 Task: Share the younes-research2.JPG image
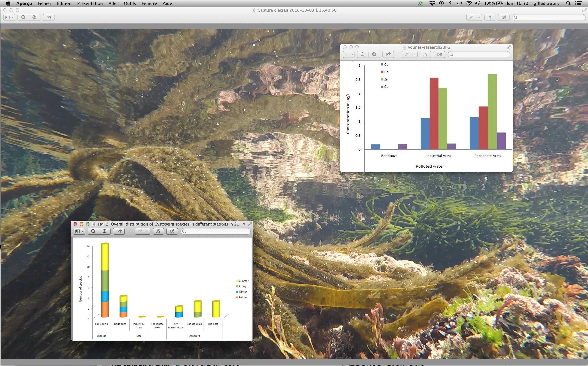click(x=388, y=54)
